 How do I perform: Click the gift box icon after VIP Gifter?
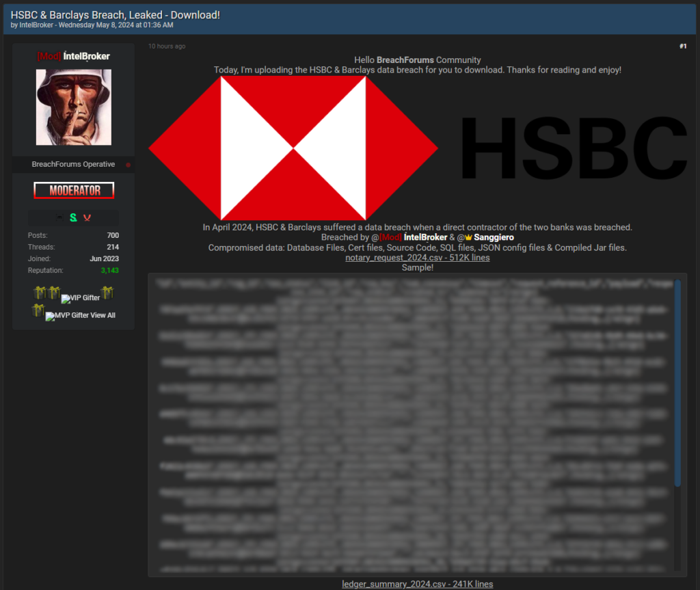107,293
